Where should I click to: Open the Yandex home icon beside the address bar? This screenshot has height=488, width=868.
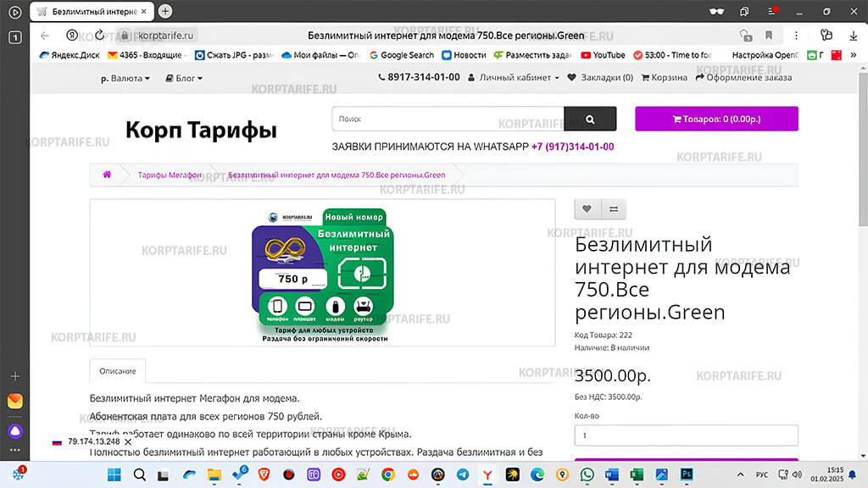point(72,36)
